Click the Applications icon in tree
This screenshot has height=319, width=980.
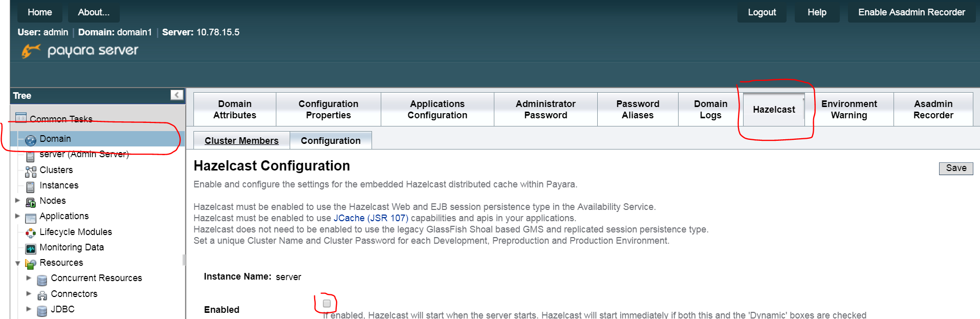31,218
